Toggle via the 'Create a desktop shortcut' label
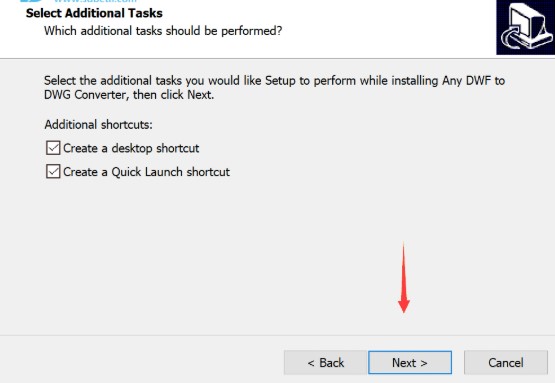555x383 pixels. 131,148
